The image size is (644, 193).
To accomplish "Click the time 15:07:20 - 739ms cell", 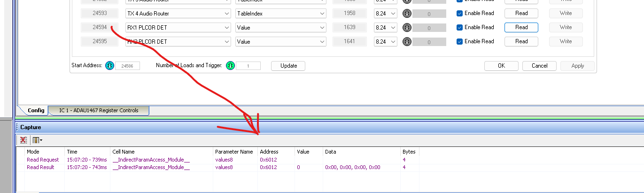I will 87,160.
